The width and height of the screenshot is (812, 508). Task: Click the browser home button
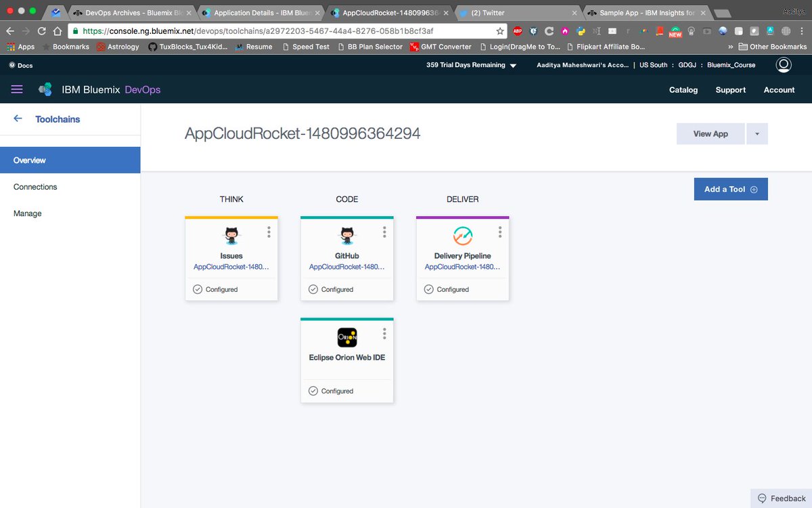[x=58, y=30]
